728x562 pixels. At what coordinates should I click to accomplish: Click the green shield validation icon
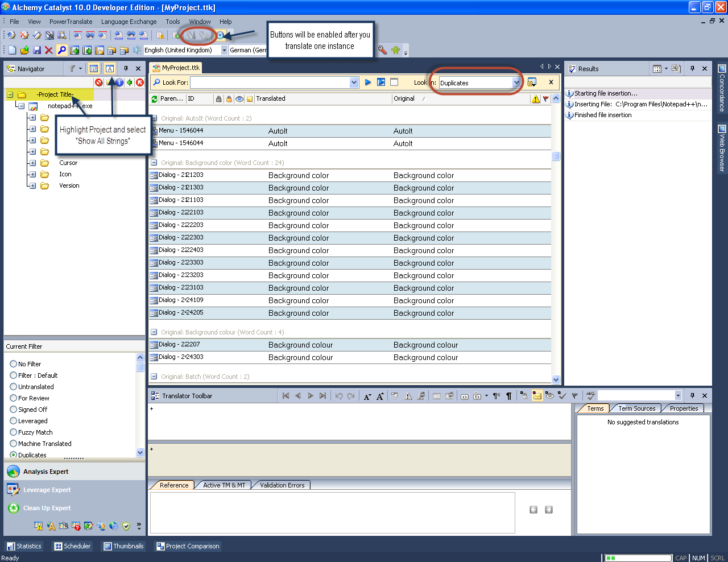[126, 526]
